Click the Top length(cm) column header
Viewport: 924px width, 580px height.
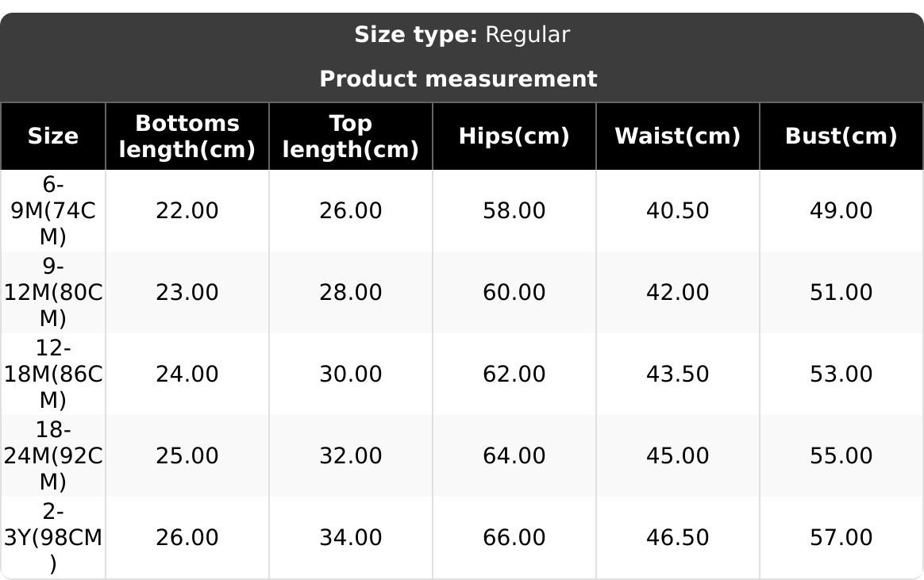[x=351, y=136]
